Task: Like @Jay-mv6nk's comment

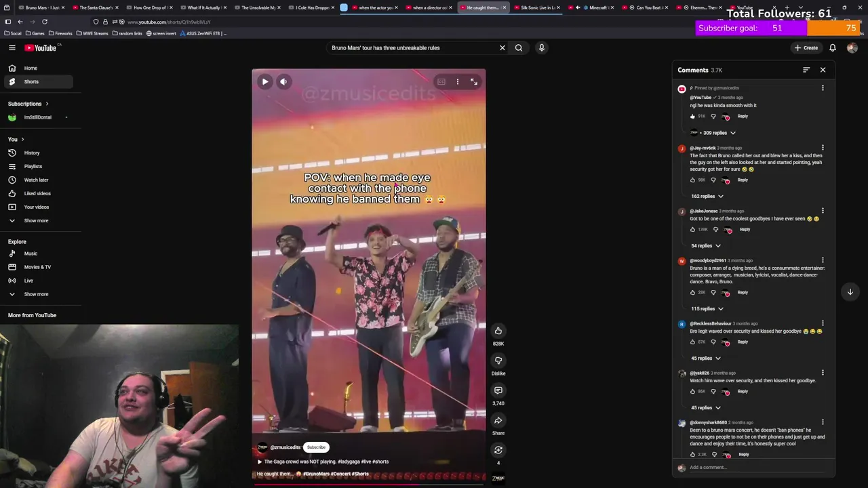Action: click(692, 180)
